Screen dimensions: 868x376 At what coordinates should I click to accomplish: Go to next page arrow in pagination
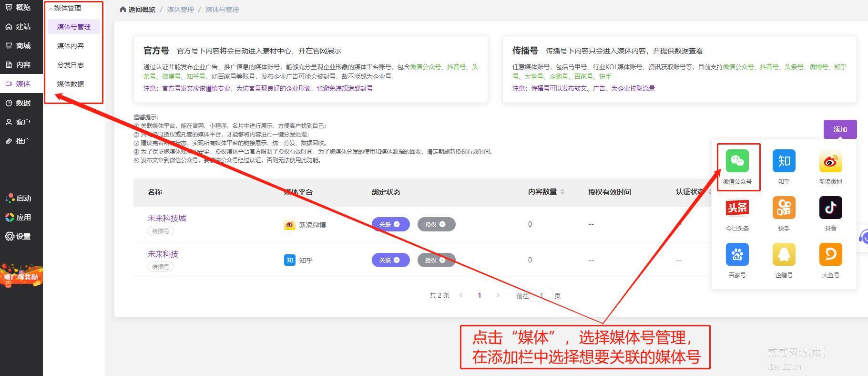coord(498,295)
